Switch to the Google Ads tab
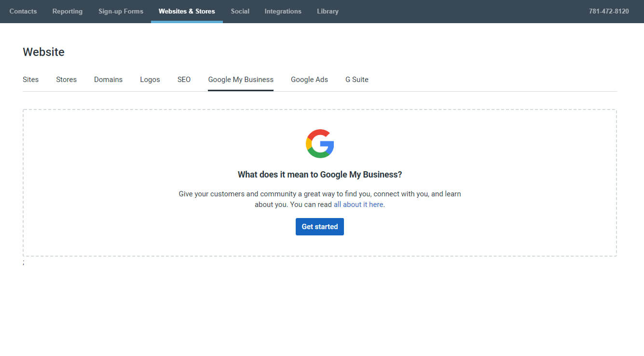This screenshot has height=356, width=644. (x=309, y=80)
